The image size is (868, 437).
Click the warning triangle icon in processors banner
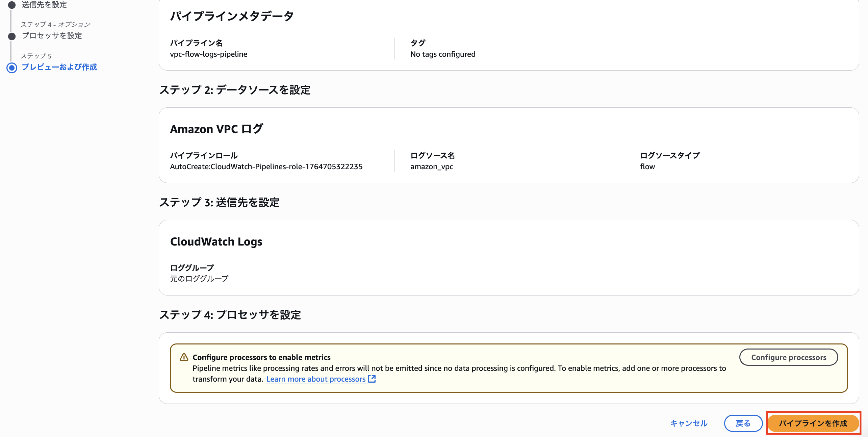(x=184, y=357)
